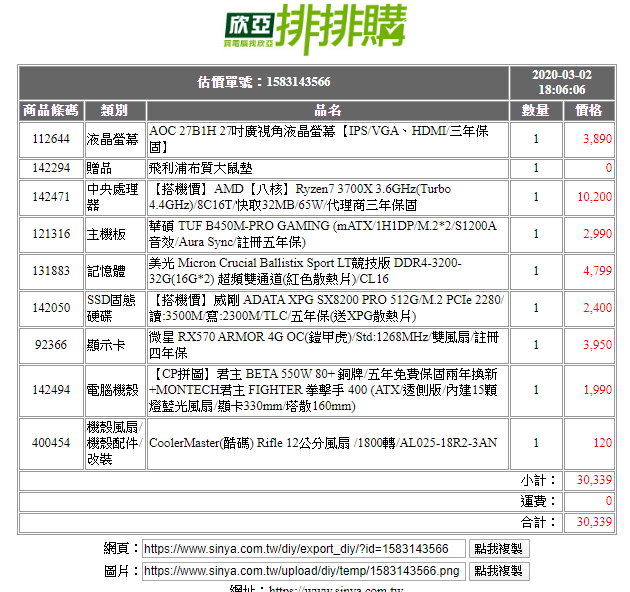Viewport: 630px width, 592px height.
Task: Click 點我複製 button next to 網頁 URL
Action: pos(499,549)
